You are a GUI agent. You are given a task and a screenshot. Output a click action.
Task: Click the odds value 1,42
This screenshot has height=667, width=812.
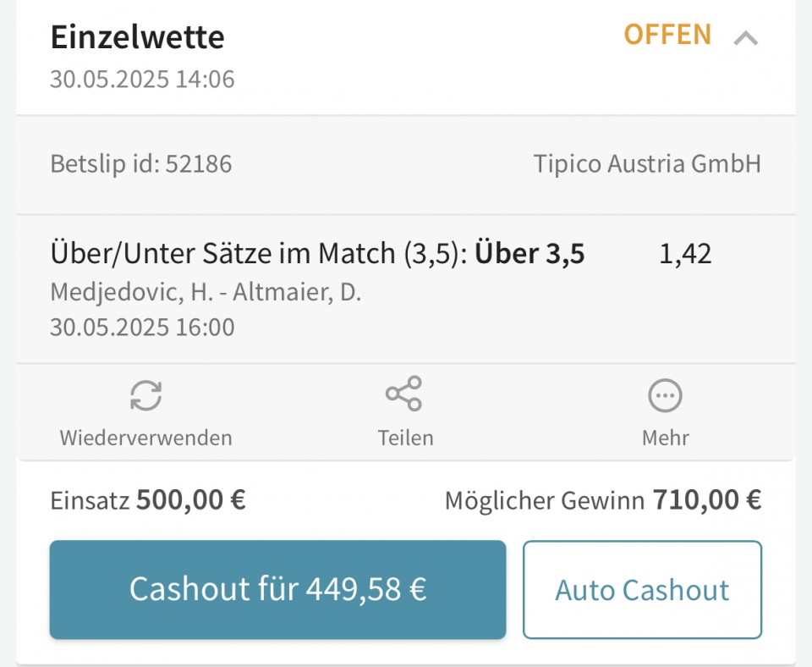click(685, 254)
